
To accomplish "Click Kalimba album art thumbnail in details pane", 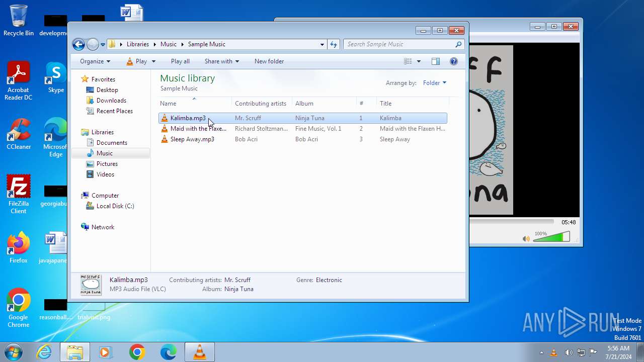I will 91,285.
